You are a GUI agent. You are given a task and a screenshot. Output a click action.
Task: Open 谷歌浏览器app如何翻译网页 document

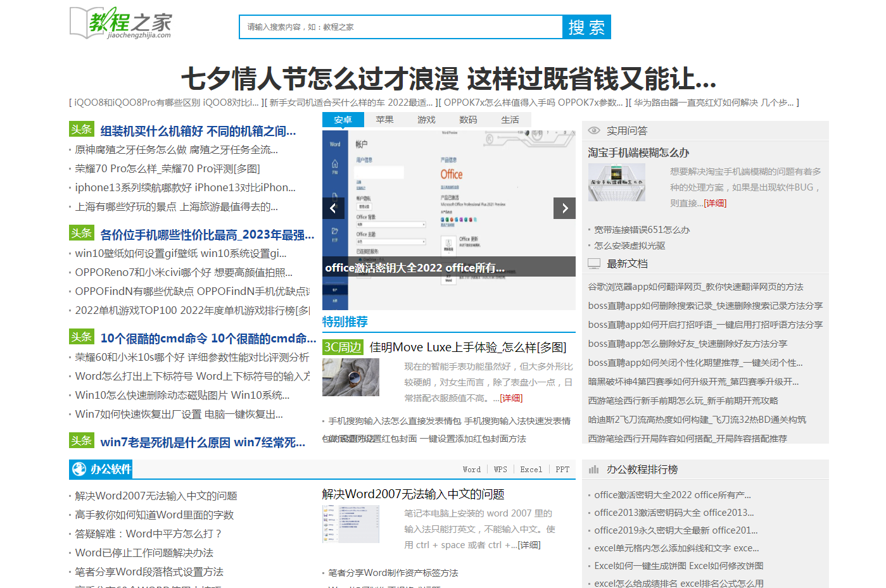[695, 287]
